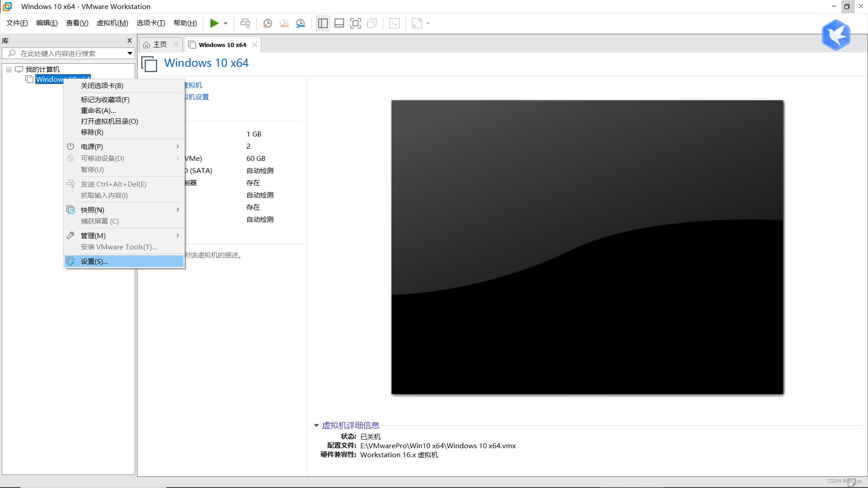The width and height of the screenshot is (868, 488).
Task: Expand the 快照(N) submenu
Action: point(124,210)
